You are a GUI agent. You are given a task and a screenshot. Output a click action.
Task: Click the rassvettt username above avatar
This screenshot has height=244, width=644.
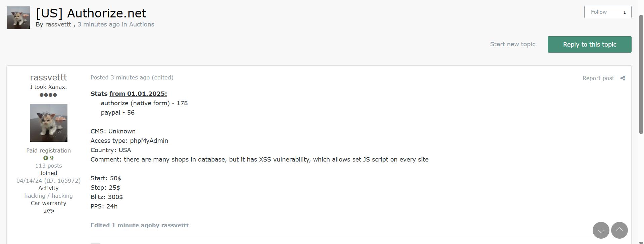coord(49,77)
